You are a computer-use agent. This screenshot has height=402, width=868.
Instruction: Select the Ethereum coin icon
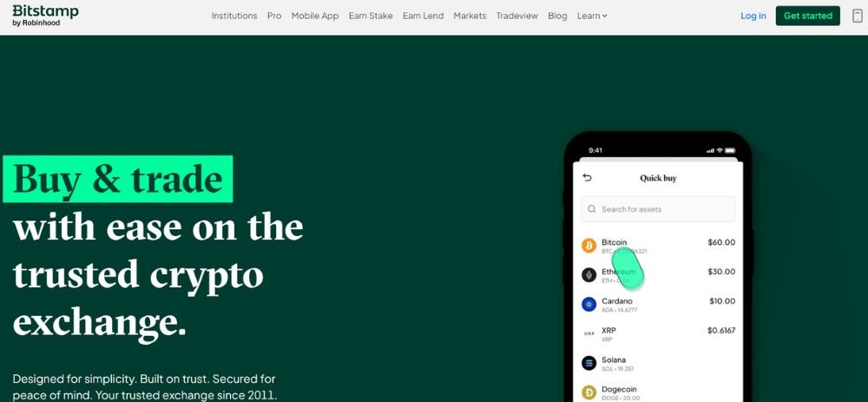[x=589, y=274]
